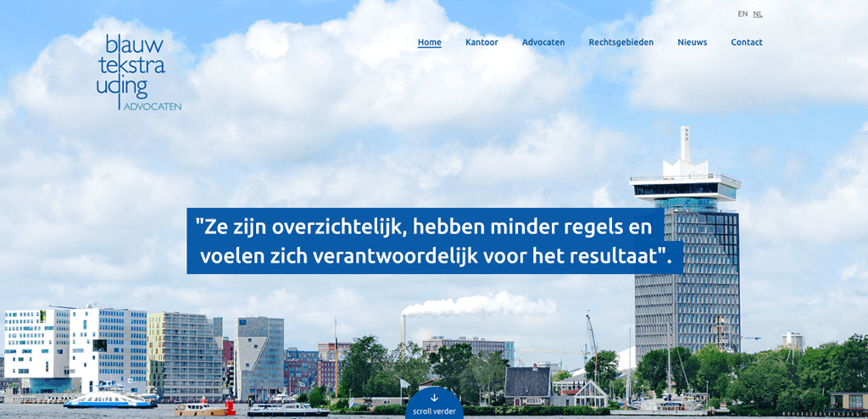Viewport: 868px width, 419px height.
Task: Click the Blauw Tekstra Uding Advocaten logo
Action: point(139,71)
